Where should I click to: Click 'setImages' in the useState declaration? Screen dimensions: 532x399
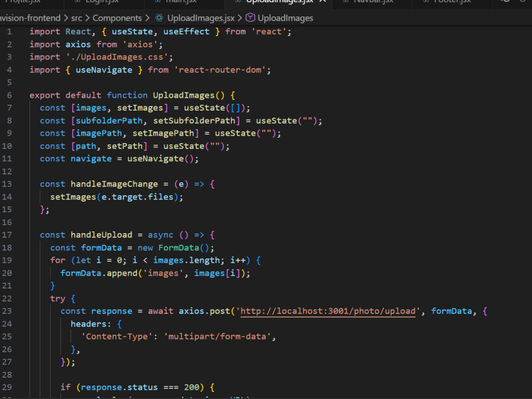[x=140, y=108]
